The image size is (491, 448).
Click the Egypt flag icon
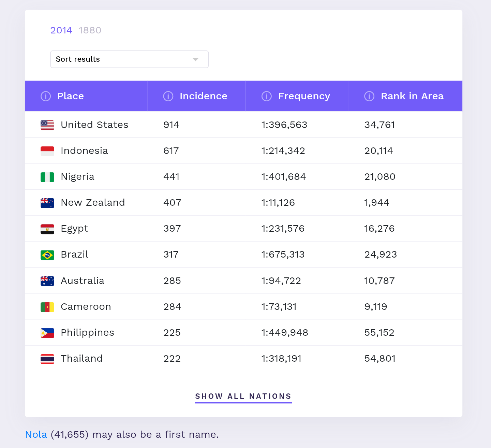pyautogui.click(x=47, y=229)
